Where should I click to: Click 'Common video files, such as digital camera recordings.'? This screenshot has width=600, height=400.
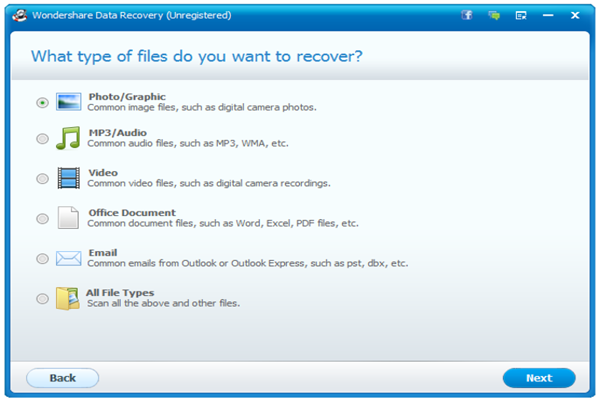(x=209, y=183)
